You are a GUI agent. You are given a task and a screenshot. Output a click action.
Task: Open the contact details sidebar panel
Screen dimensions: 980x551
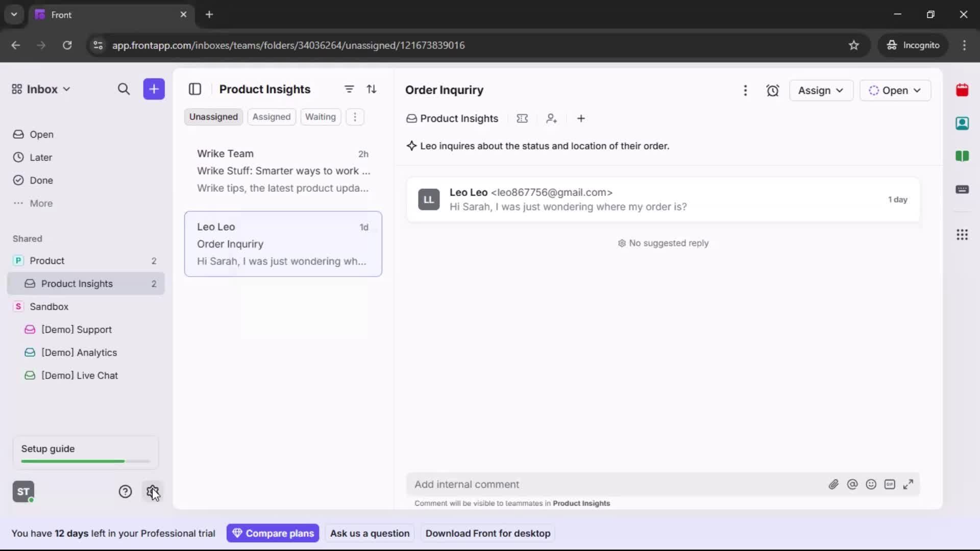(963, 123)
